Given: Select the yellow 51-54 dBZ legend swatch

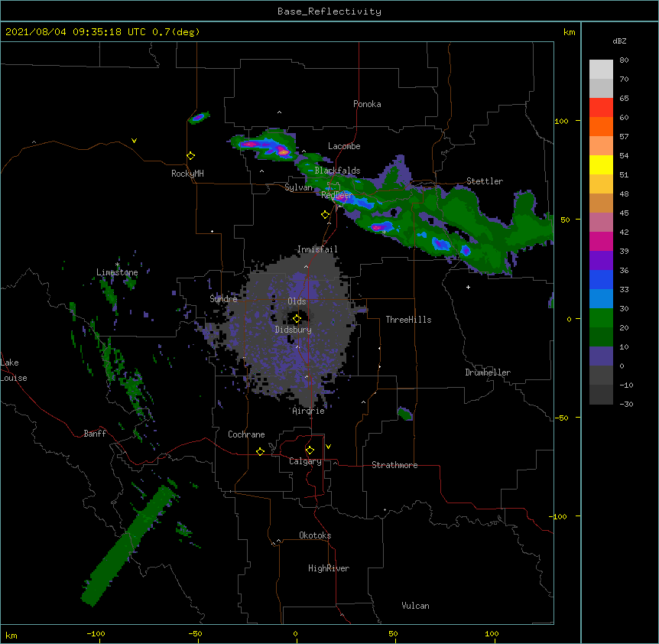Looking at the screenshot, I should [x=601, y=164].
